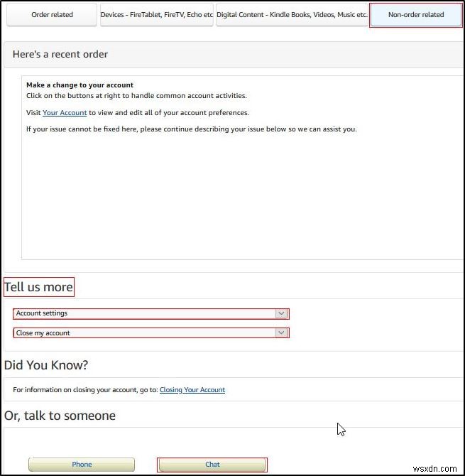465x476 pixels.
Task: Follow the Closing Your Account link
Action: 192,389
